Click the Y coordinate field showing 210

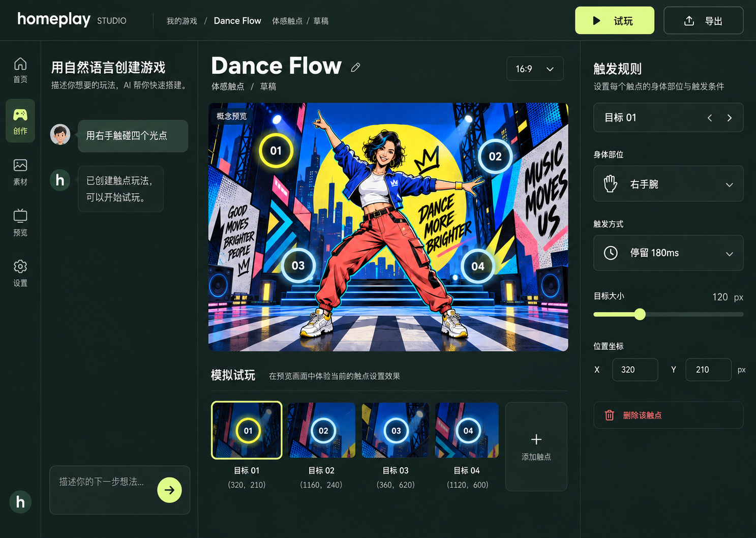tap(708, 370)
